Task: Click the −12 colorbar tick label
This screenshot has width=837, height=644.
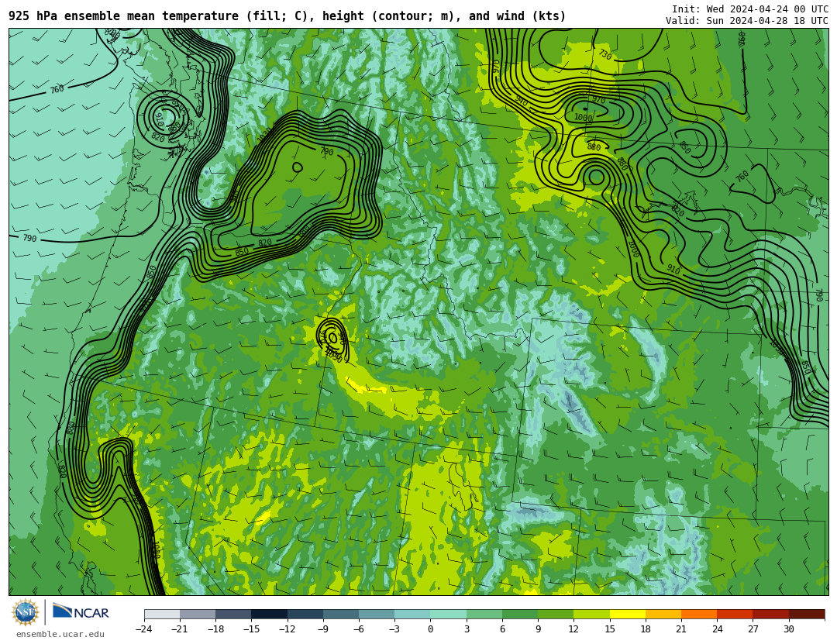Action: [288, 629]
